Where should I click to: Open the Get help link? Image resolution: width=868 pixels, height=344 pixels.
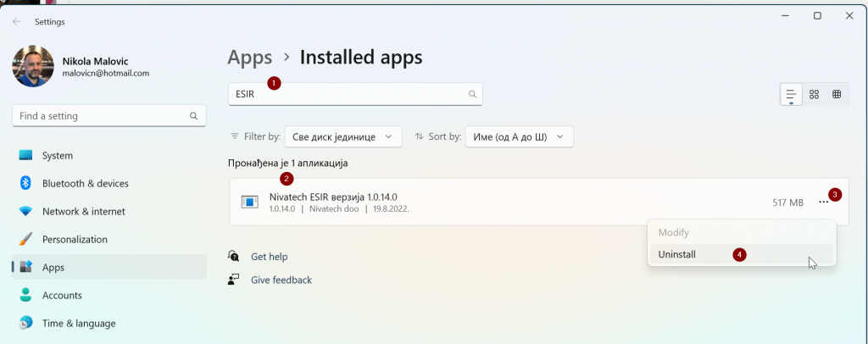coord(269,257)
